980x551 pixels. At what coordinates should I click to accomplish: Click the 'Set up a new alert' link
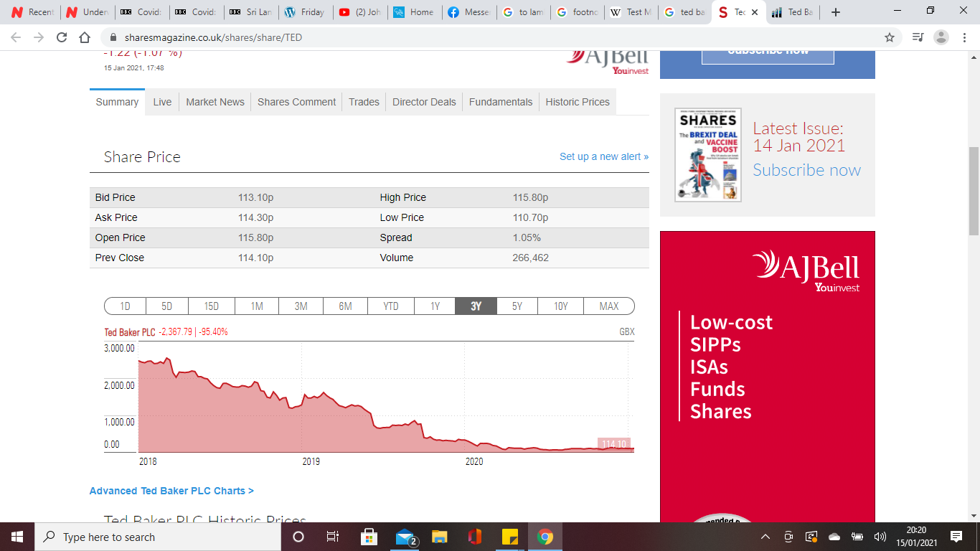click(x=603, y=156)
